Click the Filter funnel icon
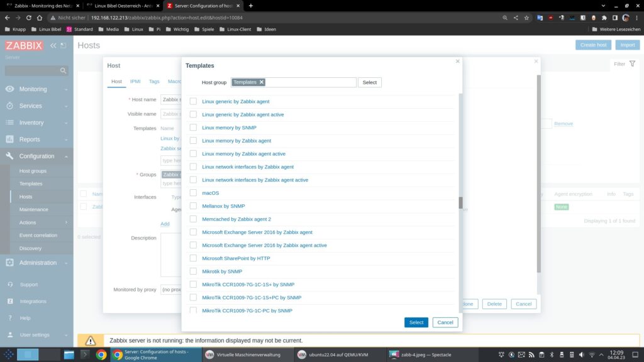Screen dimensions: 644x362 [633, 64]
